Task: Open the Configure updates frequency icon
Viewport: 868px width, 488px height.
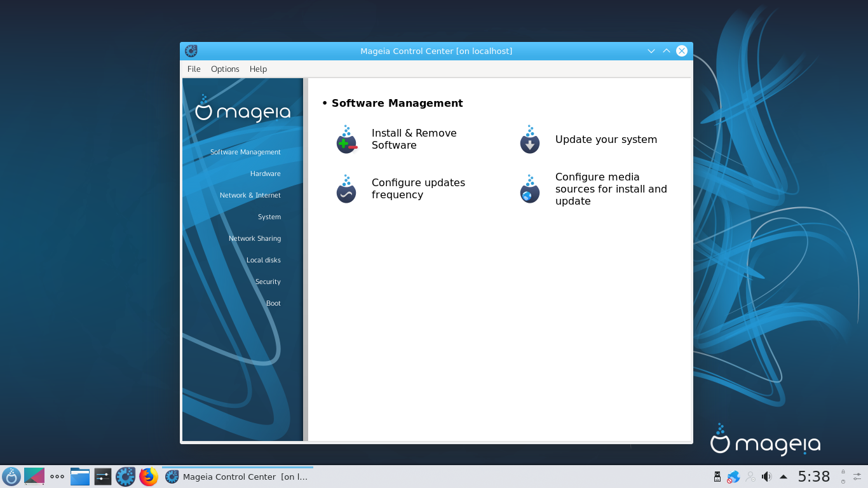Action: click(x=346, y=189)
